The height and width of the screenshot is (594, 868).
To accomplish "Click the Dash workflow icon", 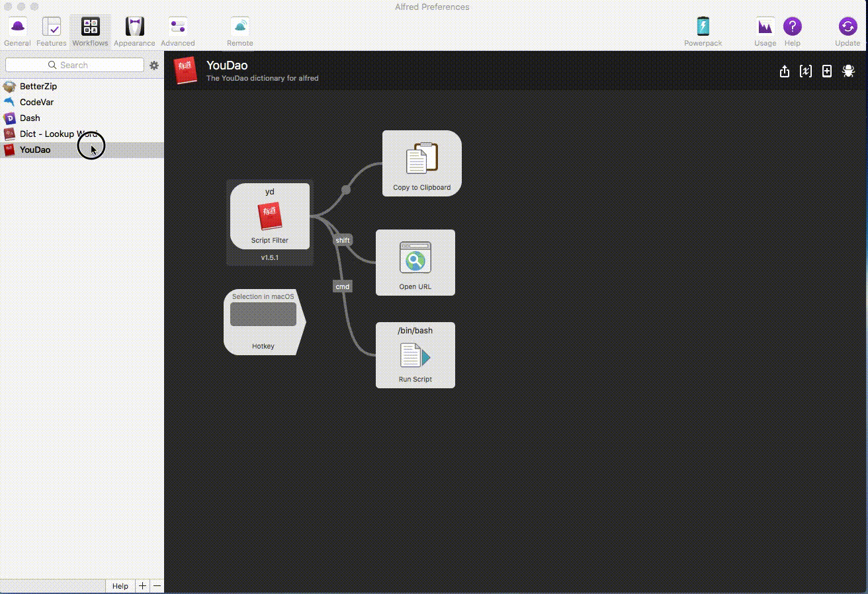I will coord(9,118).
